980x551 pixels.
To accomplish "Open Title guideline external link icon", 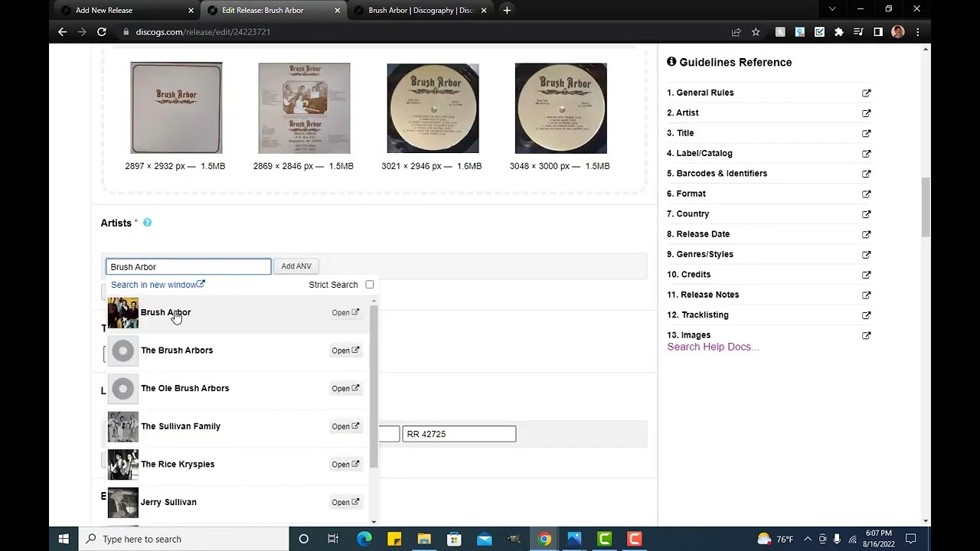I will [866, 133].
